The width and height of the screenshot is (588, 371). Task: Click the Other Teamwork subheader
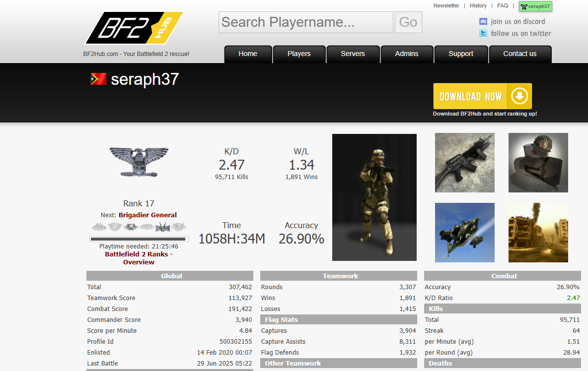click(339, 363)
